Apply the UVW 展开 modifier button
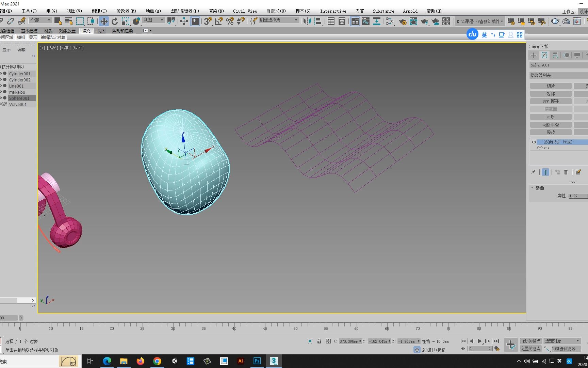Viewport: 588px width, 368px height. 551,101
